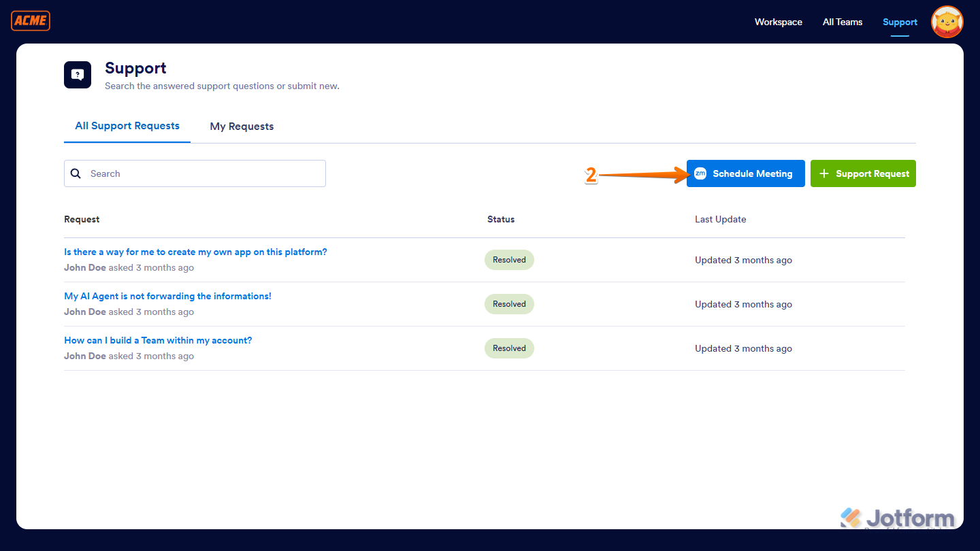Click the Jotform logo
The width and height of the screenshot is (980, 551).
898,518
